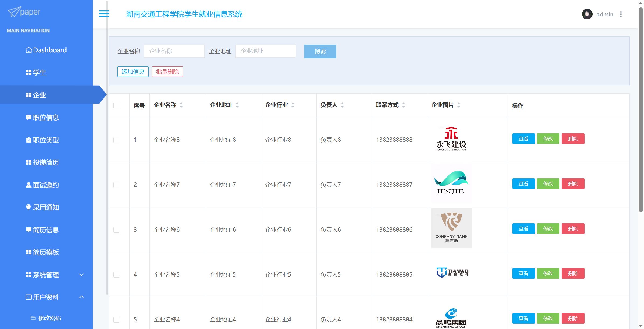Image resolution: width=644 pixels, height=329 pixels.
Task: Check the row for 企业名称6
Action: (x=116, y=230)
